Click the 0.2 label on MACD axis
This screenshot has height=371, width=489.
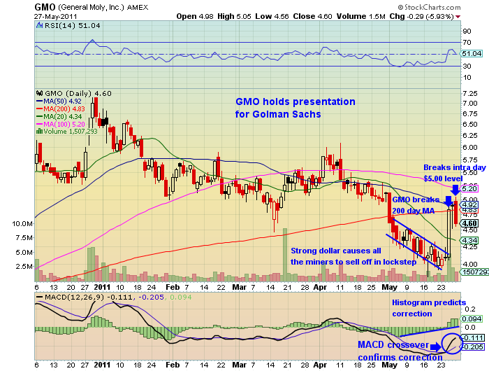[x=470, y=309]
